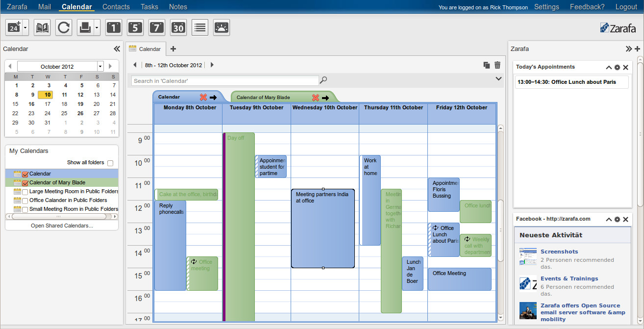Switch to the 30-day month view
The height and width of the screenshot is (329, 644).
click(178, 27)
